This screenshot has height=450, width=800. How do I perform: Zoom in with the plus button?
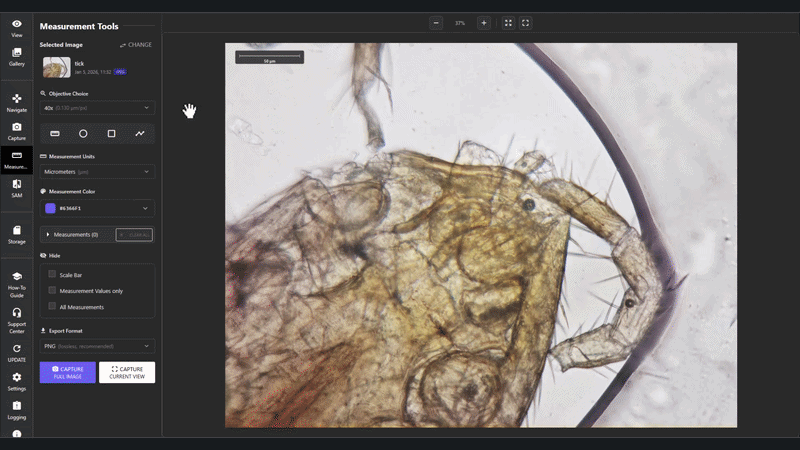[484, 22]
